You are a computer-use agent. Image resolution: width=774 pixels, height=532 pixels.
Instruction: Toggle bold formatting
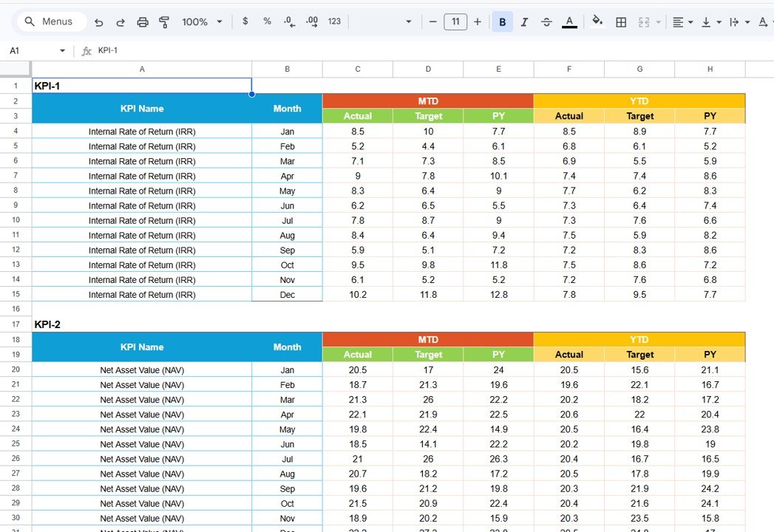pos(502,21)
